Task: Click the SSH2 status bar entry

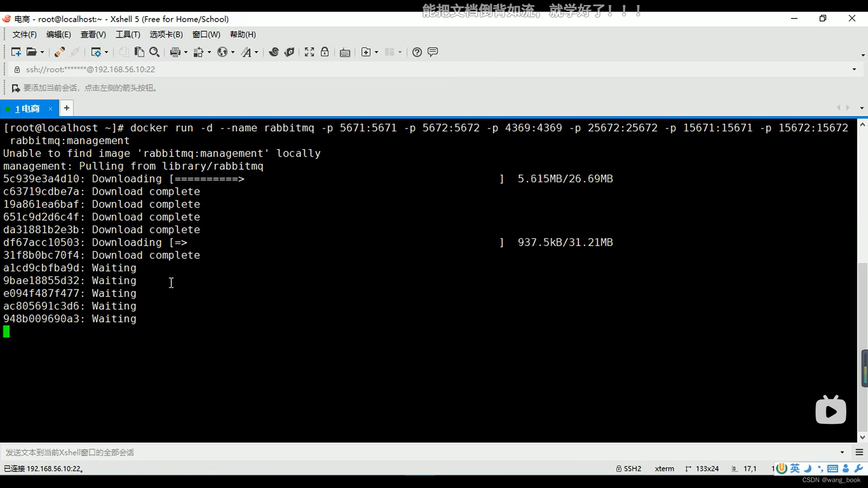Action: (x=628, y=469)
